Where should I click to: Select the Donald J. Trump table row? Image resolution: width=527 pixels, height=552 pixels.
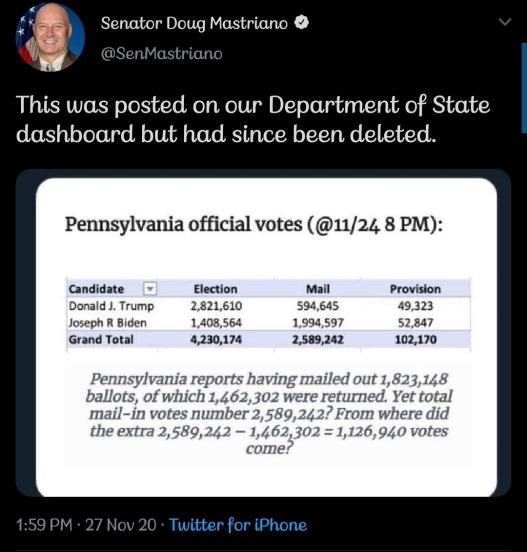(268, 306)
